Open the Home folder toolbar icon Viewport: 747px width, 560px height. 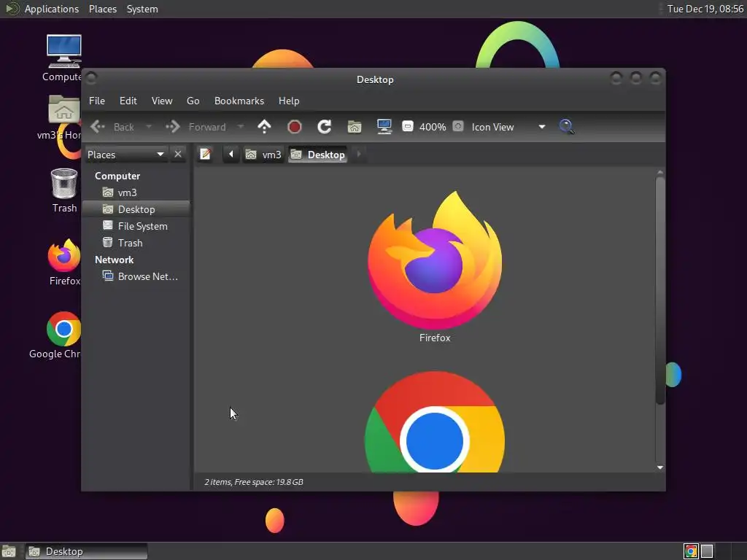pos(355,127)
